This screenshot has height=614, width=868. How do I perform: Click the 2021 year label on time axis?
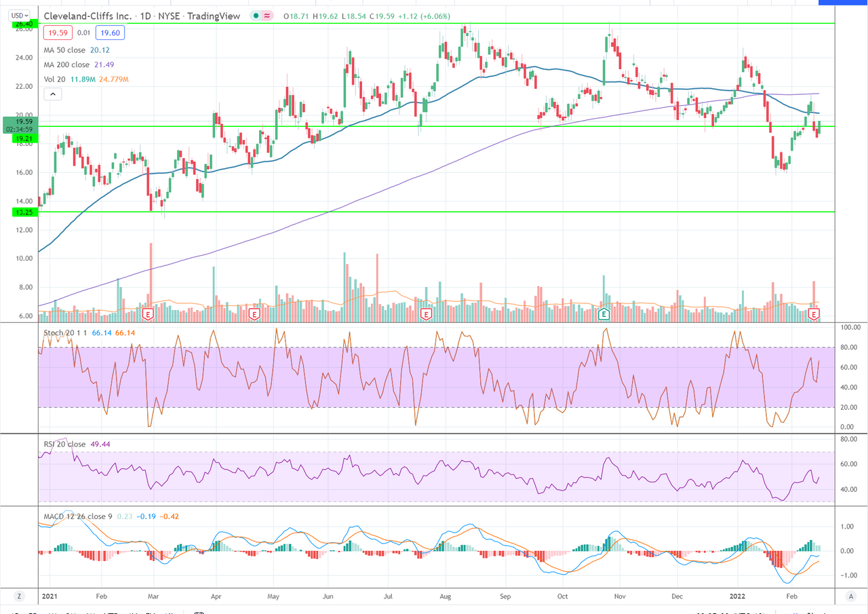pos(50,595)
